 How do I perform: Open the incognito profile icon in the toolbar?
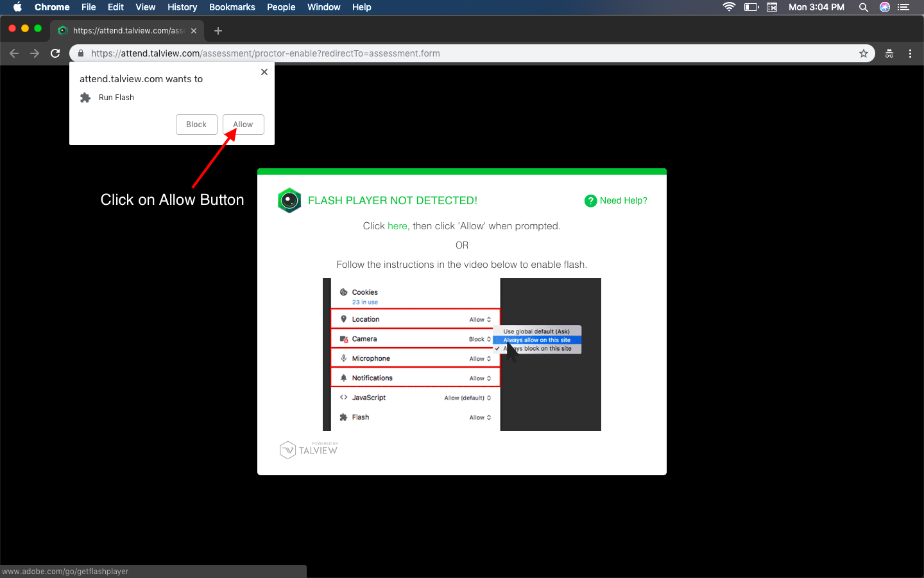coord(889,53)
